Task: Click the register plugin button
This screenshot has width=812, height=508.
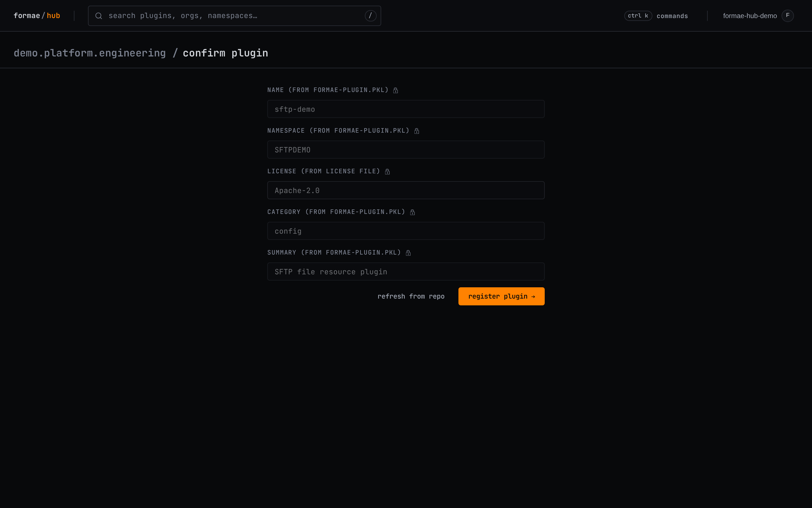Action: [x=501, y=296]
